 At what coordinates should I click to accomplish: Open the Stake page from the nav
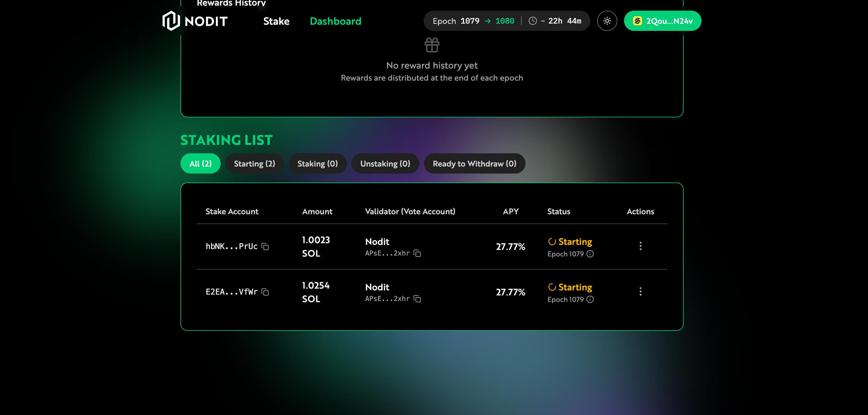pyautogui.click(x=276, y=21)
